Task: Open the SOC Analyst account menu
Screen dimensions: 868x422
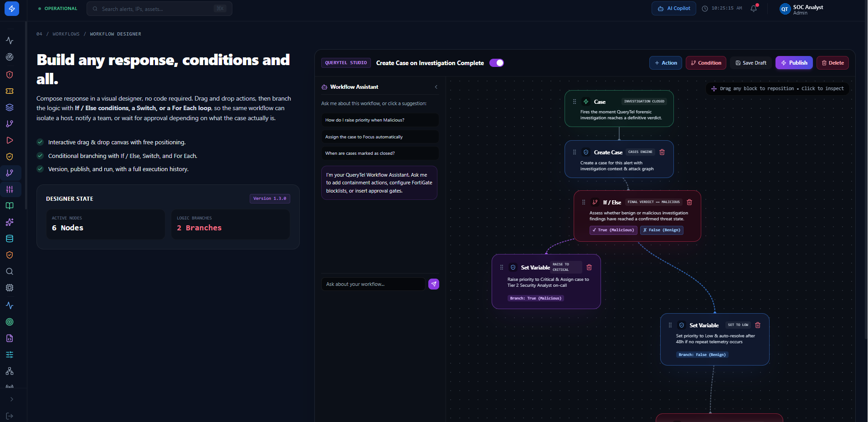Action: point(802,9)
